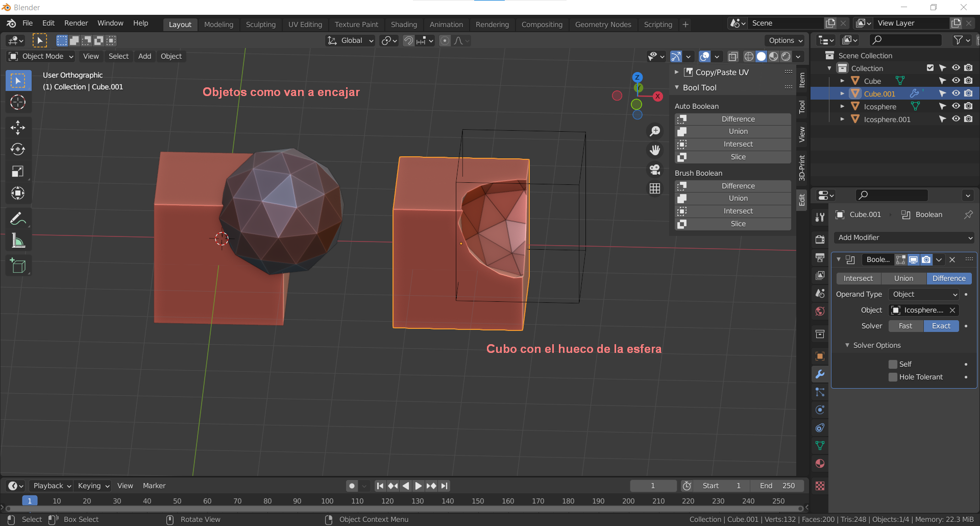Screen dimensions: 980x526
Task: Open Global transform orientation dropdown
Action: coord(351,40)
